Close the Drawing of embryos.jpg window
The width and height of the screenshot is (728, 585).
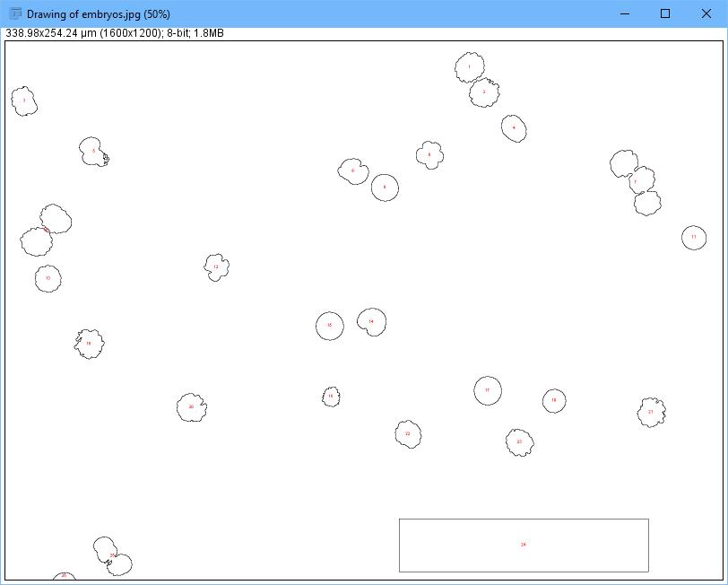pos(706,13)
